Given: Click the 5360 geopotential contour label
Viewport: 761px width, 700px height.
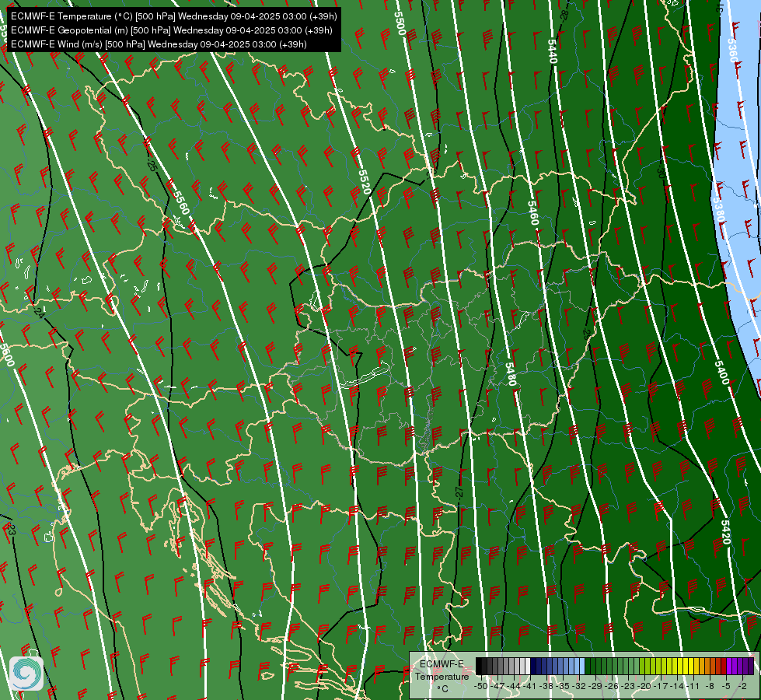Looking at the screenshot, I should tap(732, 50).
